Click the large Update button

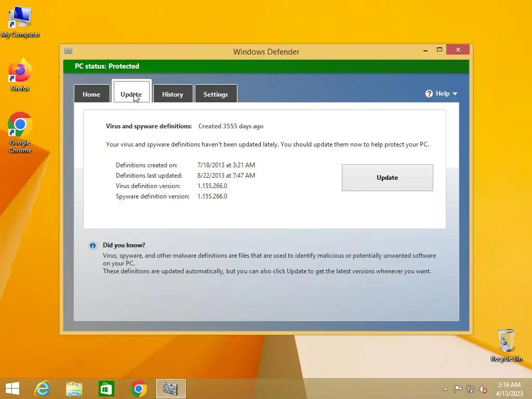(x=387, y=178)
